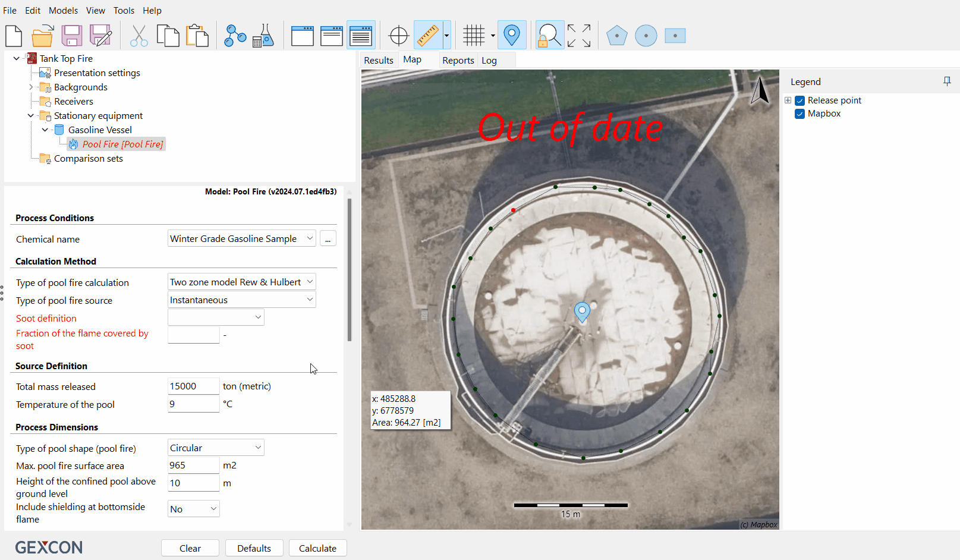Screen dimensions: 960x560
Task: Uncheck the Release point legend checkbox
Action: (x=800, y=100)
